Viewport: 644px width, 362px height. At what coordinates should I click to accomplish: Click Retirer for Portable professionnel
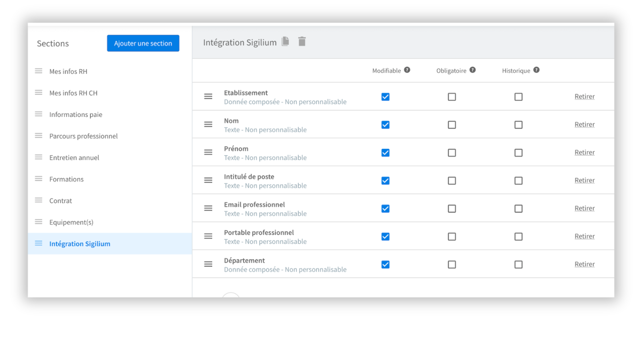584,236
